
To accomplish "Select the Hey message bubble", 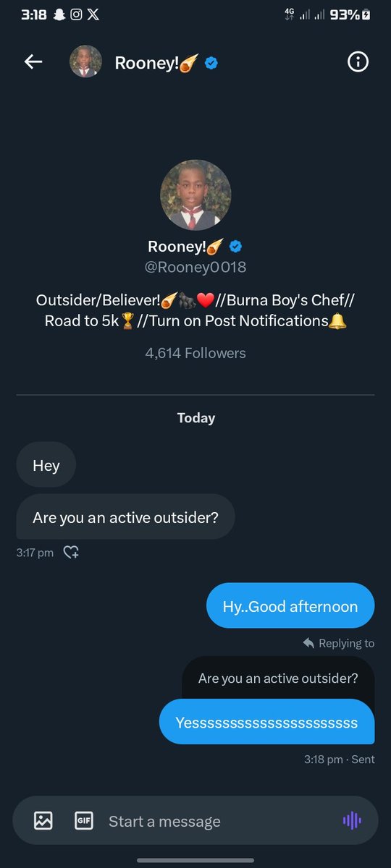I will pyautogui.click(x=46, y=466).
